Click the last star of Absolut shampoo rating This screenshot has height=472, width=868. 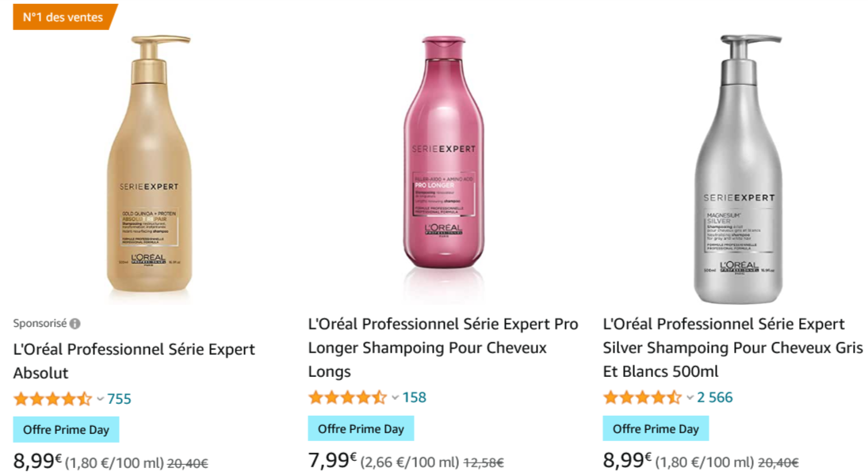pyautogui.click(x=82, y=398)
